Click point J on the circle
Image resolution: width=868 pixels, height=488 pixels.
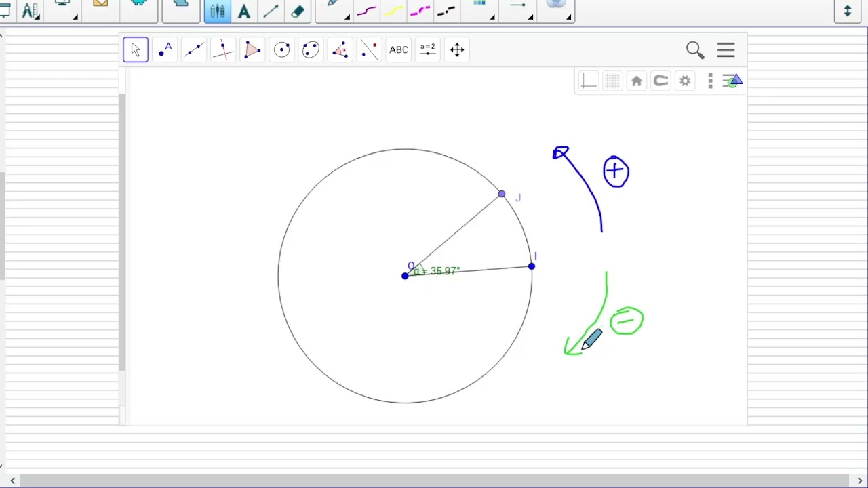[501, 195]
